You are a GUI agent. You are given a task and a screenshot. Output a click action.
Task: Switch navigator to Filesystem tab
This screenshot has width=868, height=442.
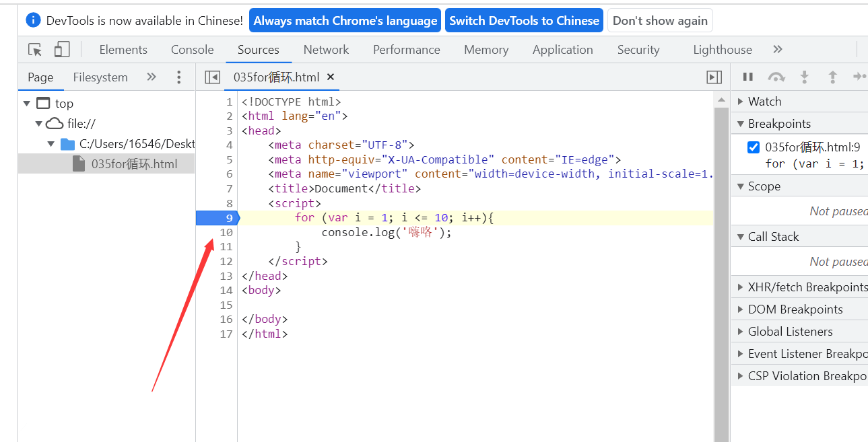click(100, 77)
